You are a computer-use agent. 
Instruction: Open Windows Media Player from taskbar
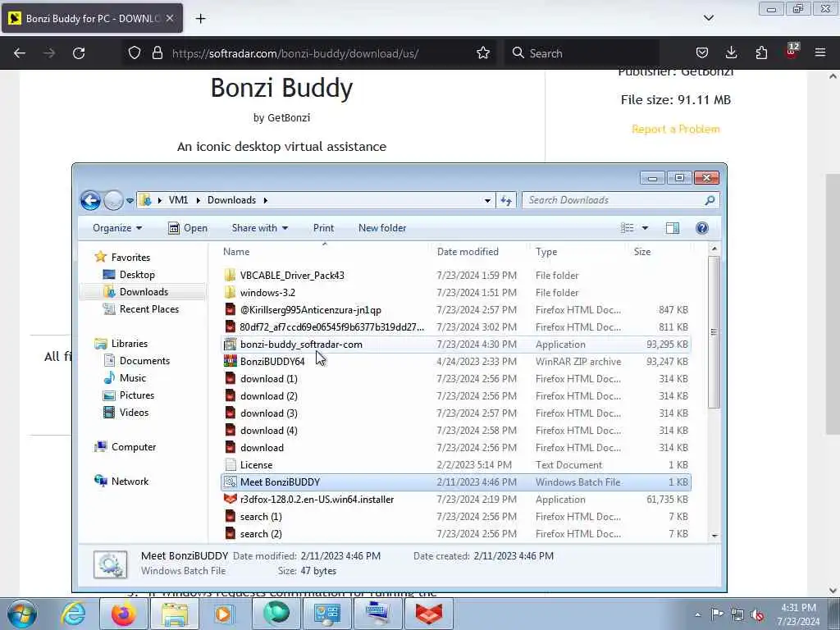224,614
